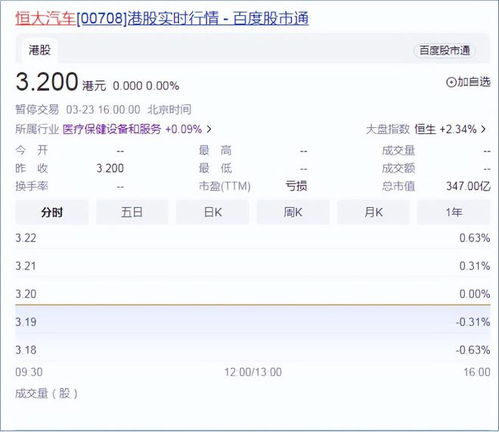Click the -0.31% axis label
This screenshot has height=432, width=499.
473,322
